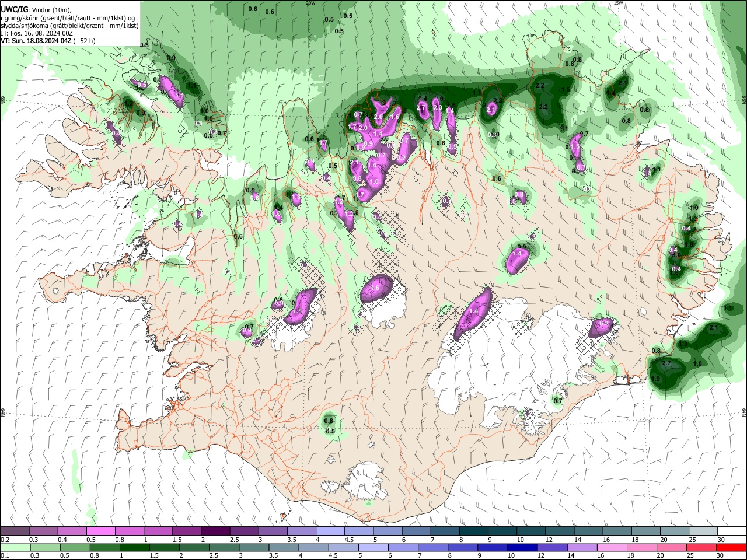
Task: Select the 'IT: Fös. 16. 08. 2024 00Z' line
Action: pyautogui.click(x=37, y=33)
